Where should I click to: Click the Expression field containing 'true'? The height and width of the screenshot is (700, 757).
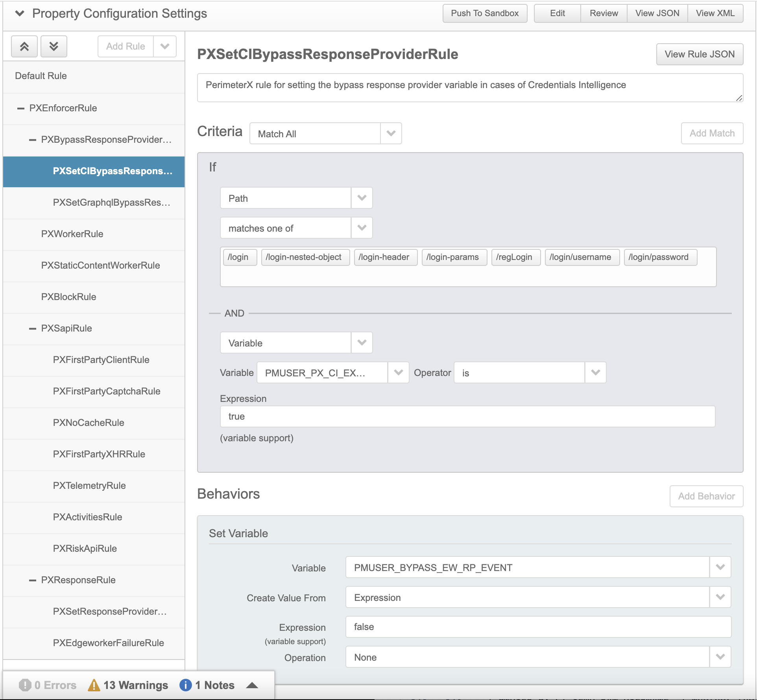pyautogui.click(x=467, y=416)
